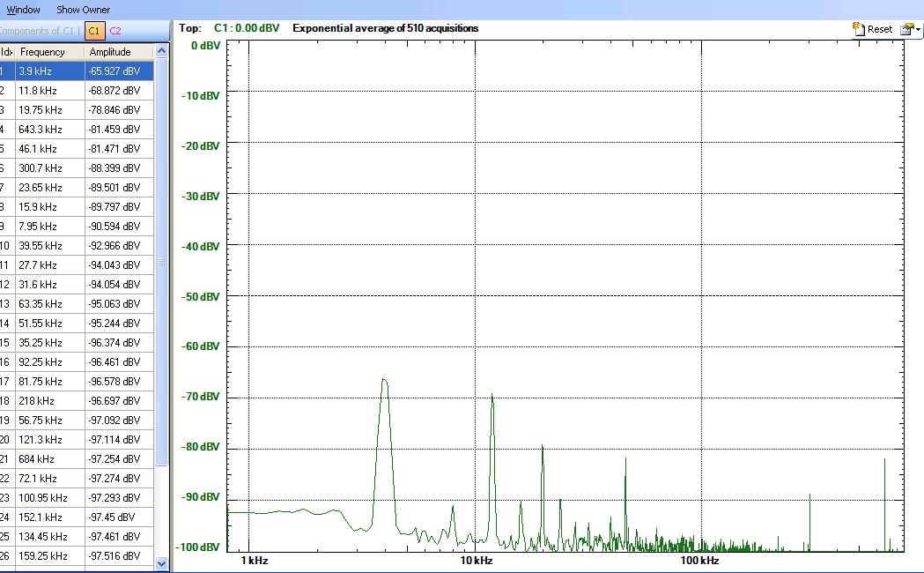This screenshot has height=573, width=924.
Task: Click the 'C1 : 0.00 dBV' top reading
Action: pos(247,28)
